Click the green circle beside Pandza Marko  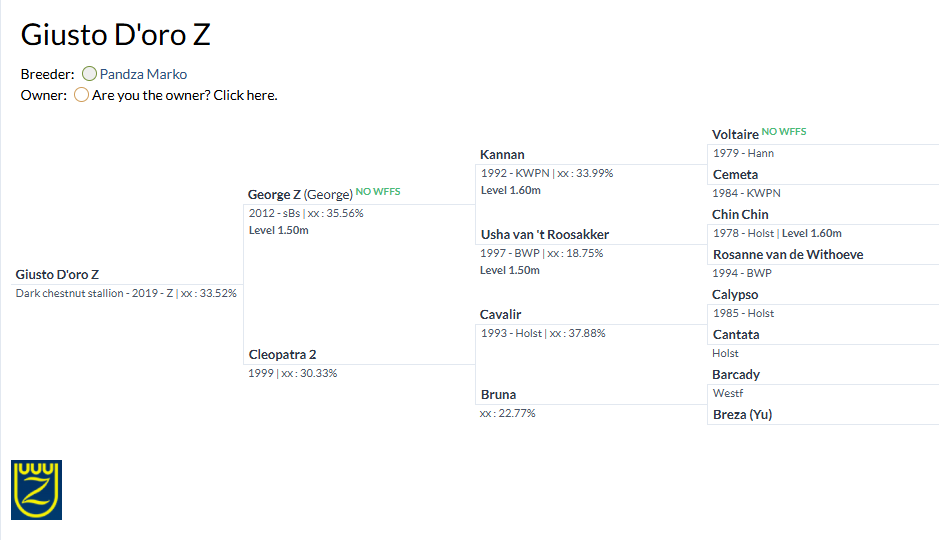[x=89, y=74]
